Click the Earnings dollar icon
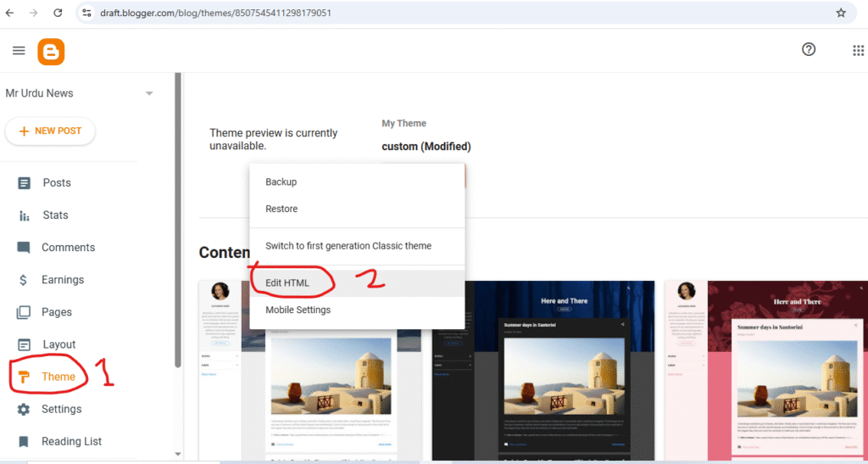 click(23, 280)
